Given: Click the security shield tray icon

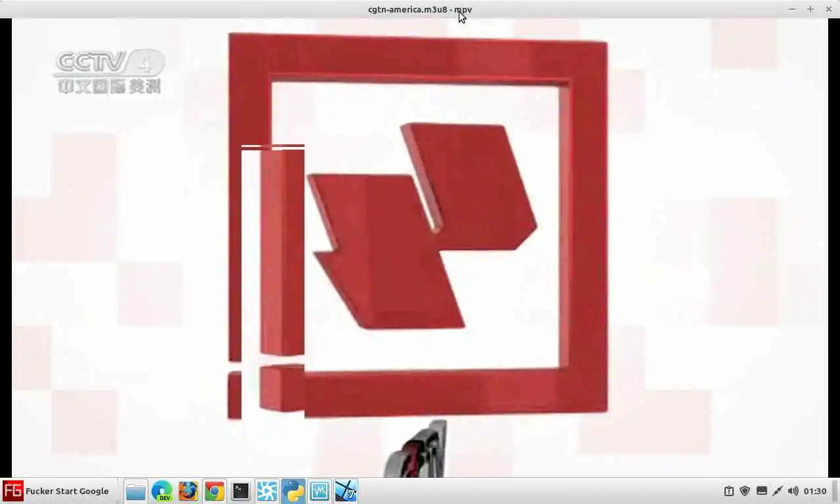Looking at the screenshot, I should click(x=745, y=491).
